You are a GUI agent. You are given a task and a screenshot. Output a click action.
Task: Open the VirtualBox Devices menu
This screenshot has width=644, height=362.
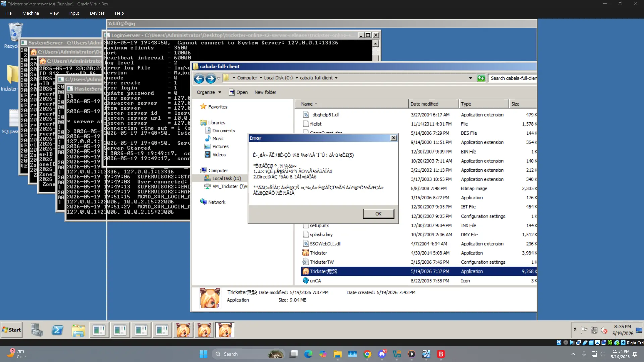tap(97, 13)
